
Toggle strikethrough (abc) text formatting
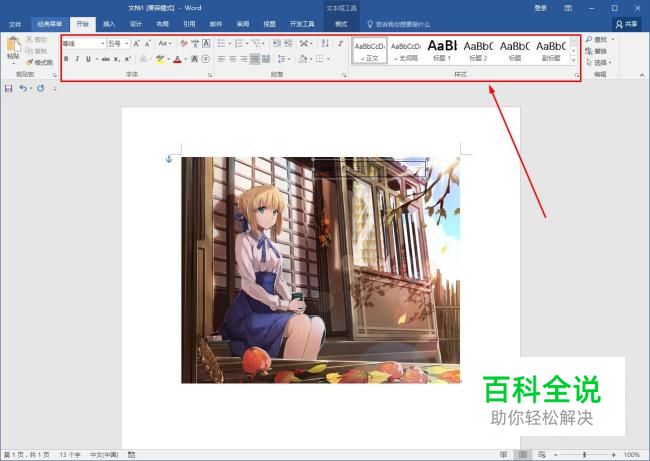(106, 59)
